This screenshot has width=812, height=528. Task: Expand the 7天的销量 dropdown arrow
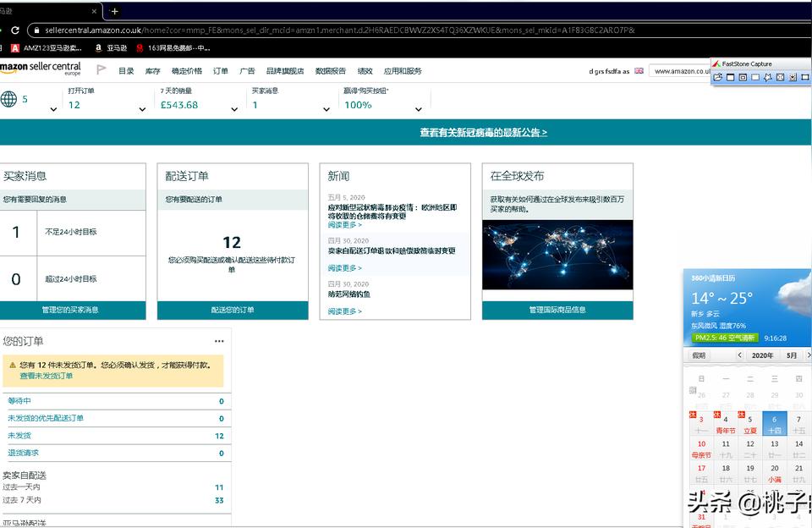click(x=234, y=109)
